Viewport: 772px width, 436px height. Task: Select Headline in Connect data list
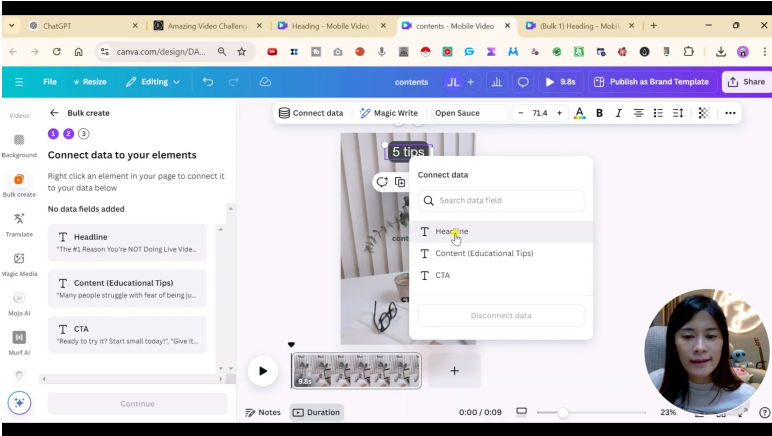point(451,231)
